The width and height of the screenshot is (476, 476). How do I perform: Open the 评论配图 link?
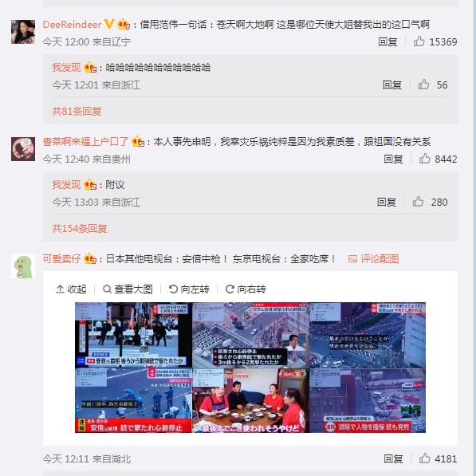373,259
